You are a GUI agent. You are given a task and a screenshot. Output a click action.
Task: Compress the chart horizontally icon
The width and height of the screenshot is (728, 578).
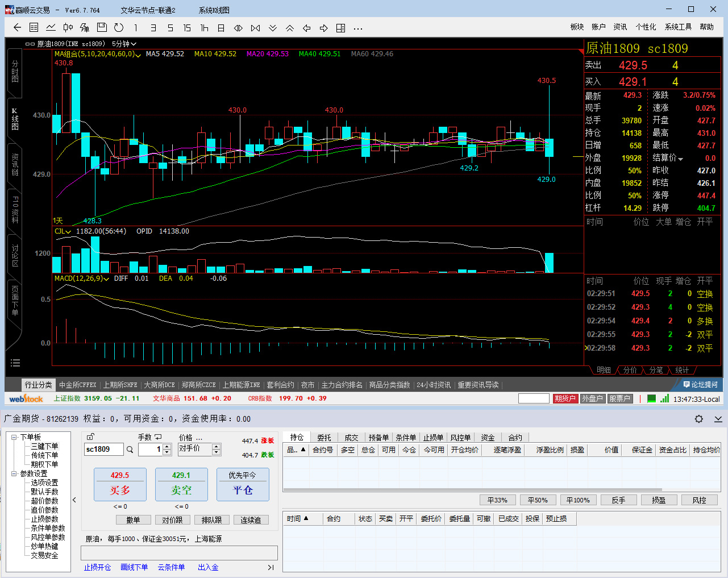point(238,28)
